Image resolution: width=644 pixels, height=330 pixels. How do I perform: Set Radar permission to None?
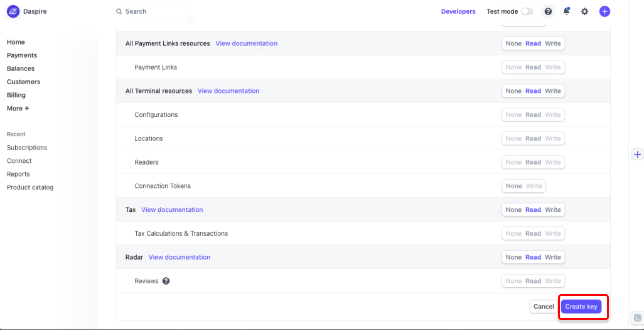tap(513, 257)
